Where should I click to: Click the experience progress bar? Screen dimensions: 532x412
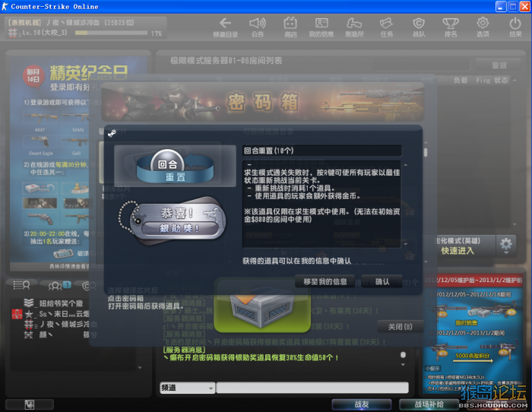click(111, 33)
